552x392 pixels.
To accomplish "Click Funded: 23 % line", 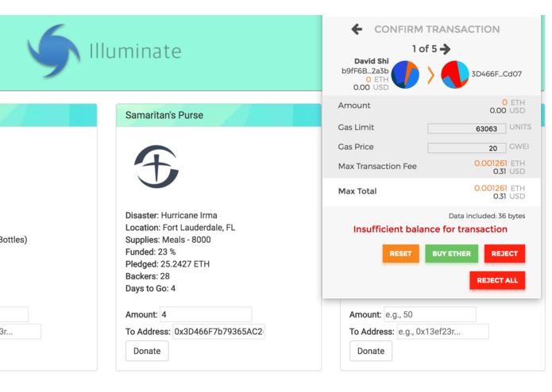I will click(x=150, y=252).
